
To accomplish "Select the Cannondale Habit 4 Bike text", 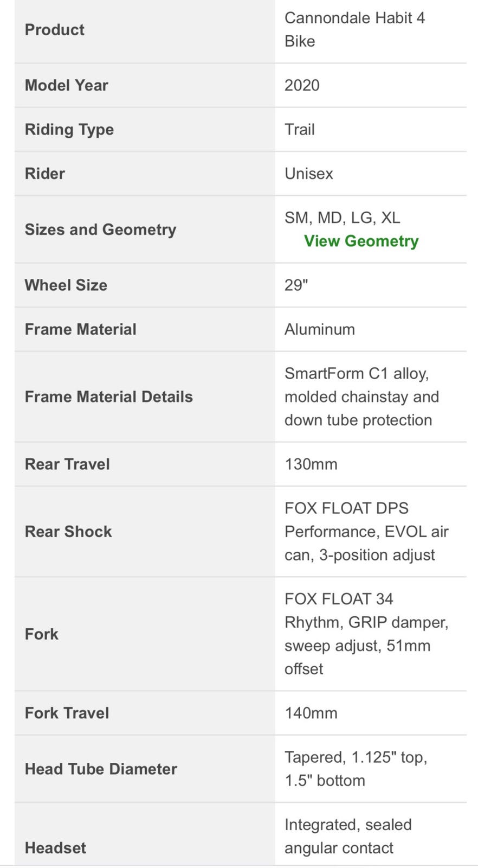I will pyautogui.click(x=354, y=29).
